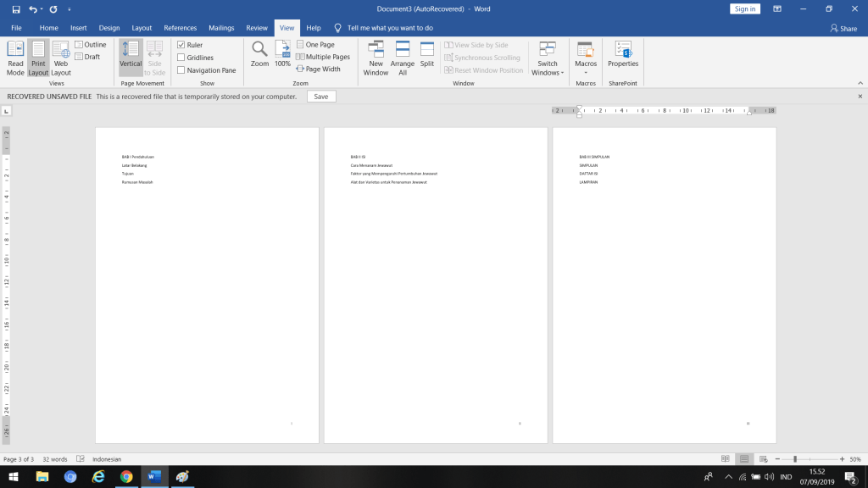This screenshot has width=868, height=488.
Task: Uncheck the Ruler checkbox
Action: tap(181, 45)
